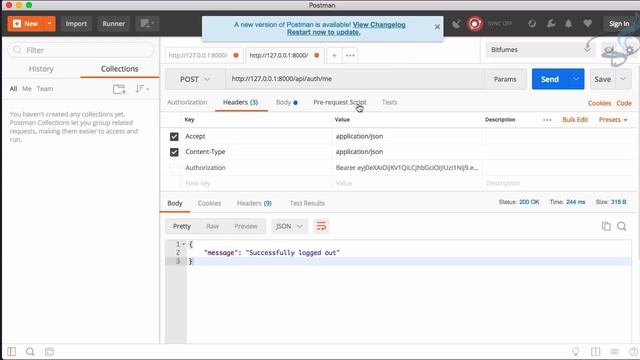640x360 pixels.
Task: Open the find icon in the status bar
Action: (30, 351)
